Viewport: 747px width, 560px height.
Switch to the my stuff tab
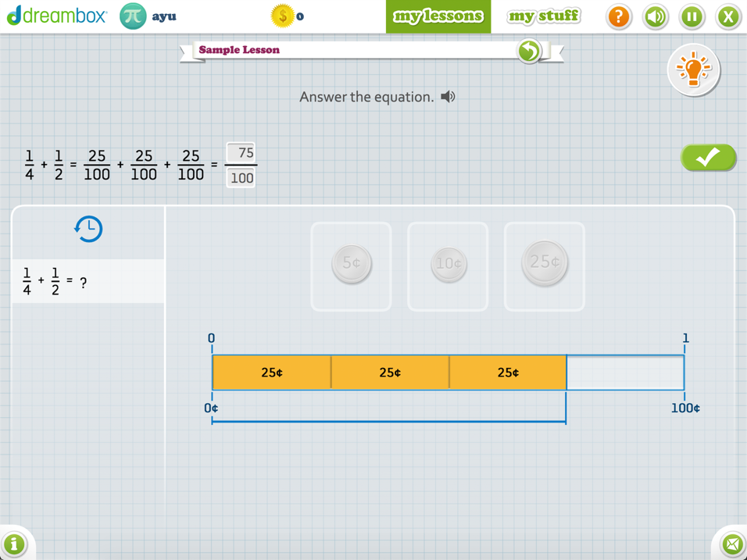pos(544,16)
